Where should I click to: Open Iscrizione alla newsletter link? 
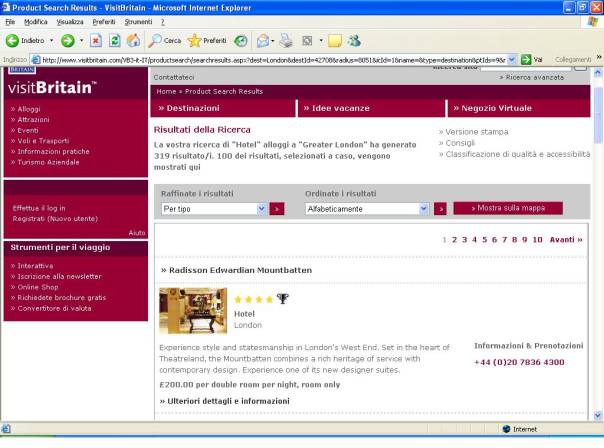tap(59, 276)
